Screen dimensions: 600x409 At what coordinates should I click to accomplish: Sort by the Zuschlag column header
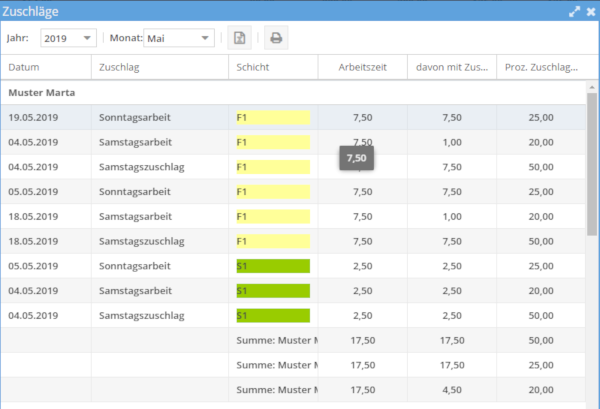point(159,67)
